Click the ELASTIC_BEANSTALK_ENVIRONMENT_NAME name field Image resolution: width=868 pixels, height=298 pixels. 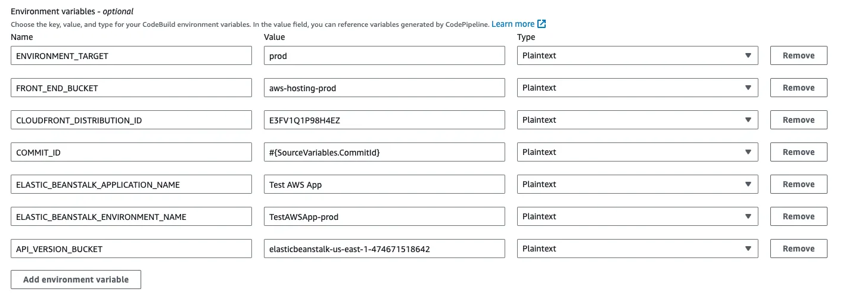pos(131,216)
